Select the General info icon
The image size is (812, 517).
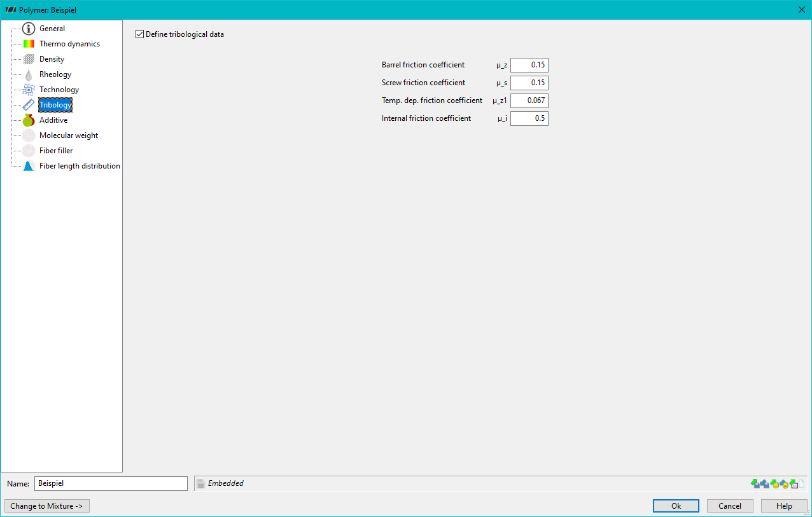(x=28, y=29)
